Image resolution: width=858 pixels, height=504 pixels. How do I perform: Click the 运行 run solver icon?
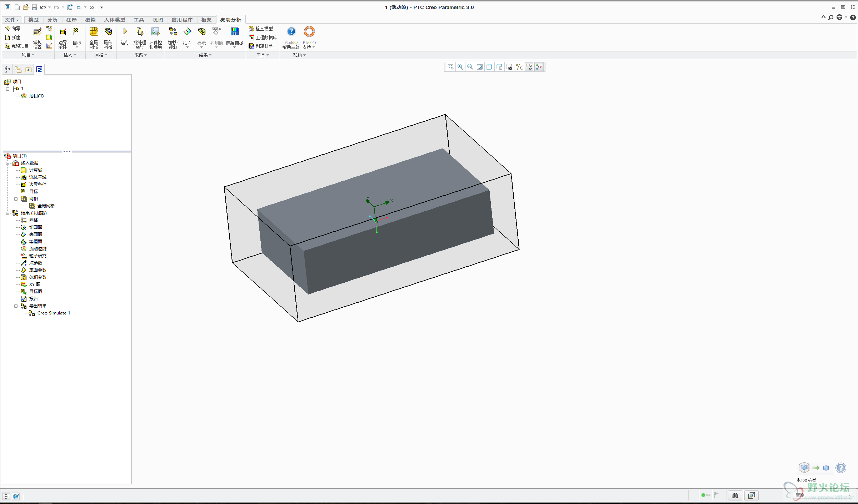[x=125, y=31]
